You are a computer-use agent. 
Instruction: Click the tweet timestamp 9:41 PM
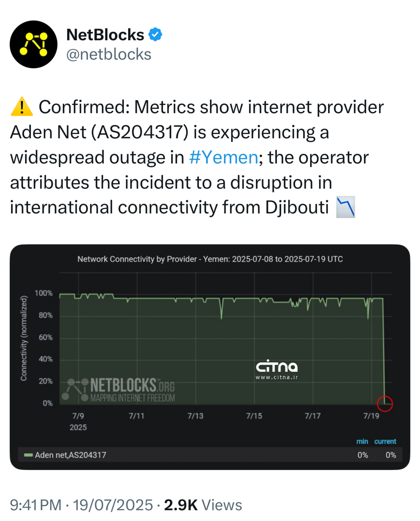36,505
